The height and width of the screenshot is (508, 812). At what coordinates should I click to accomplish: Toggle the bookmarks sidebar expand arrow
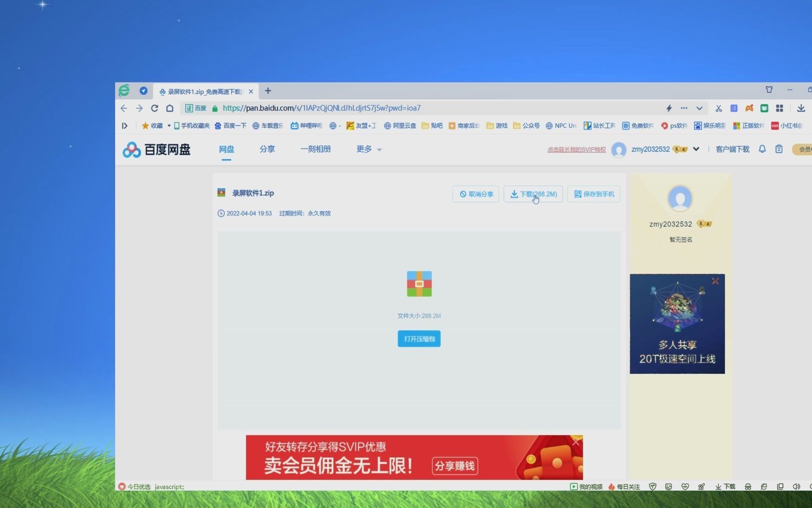(125, 126)
